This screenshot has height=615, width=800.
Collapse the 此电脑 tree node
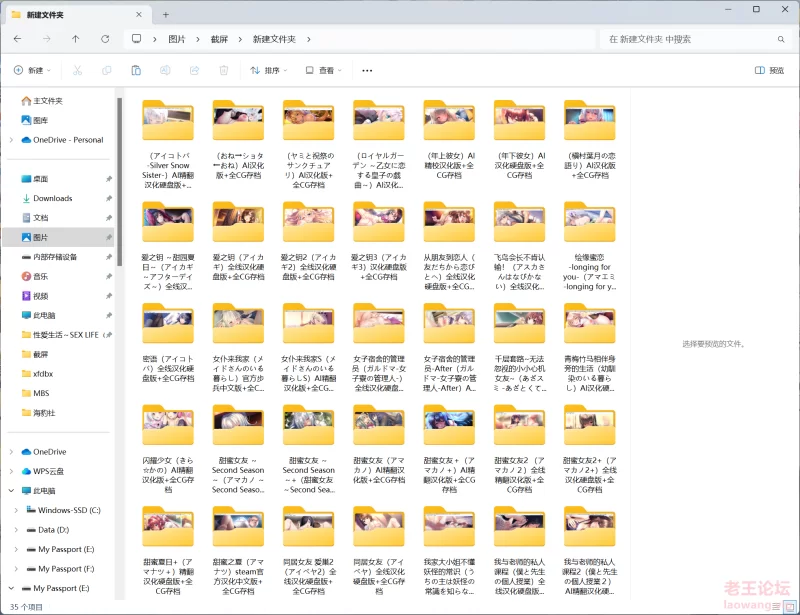(11, 490)
